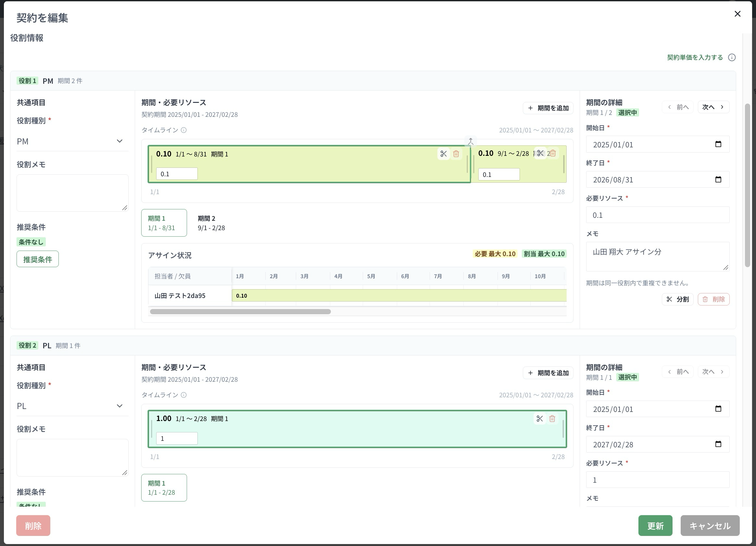The height and width of the screenshot is (546, 756).
Task: Open calendar picker for PM 開始日
Action: coord(718,144)
